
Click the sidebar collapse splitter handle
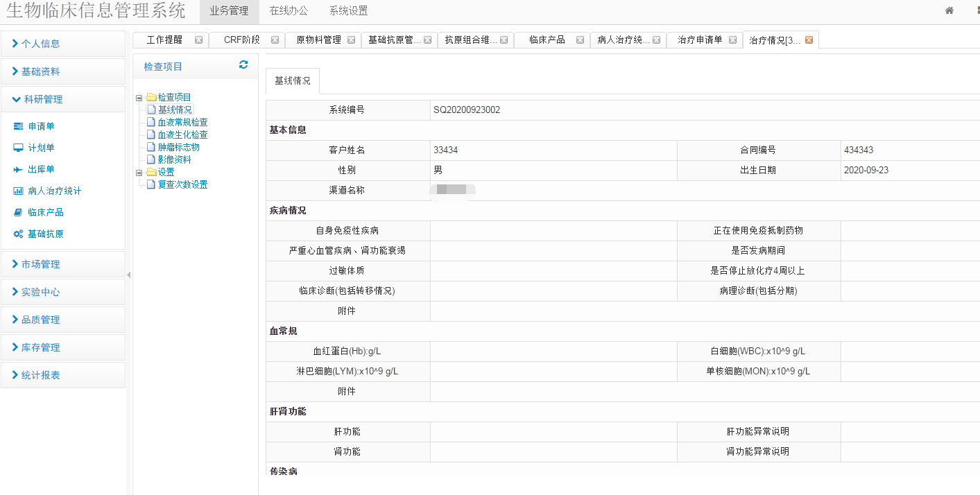point(128,275)
